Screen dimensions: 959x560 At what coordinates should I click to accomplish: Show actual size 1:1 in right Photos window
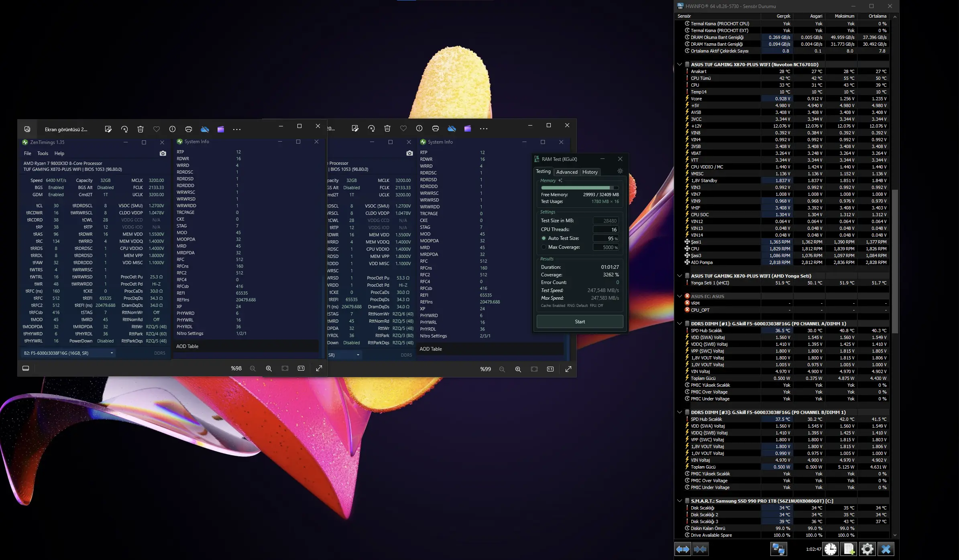[x=550, y=369]
